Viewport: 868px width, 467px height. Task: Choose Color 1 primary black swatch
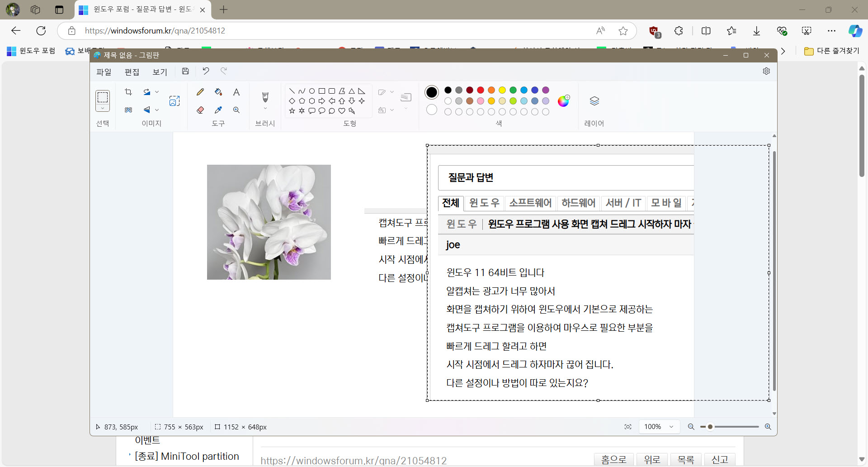(x=432, y=92)
